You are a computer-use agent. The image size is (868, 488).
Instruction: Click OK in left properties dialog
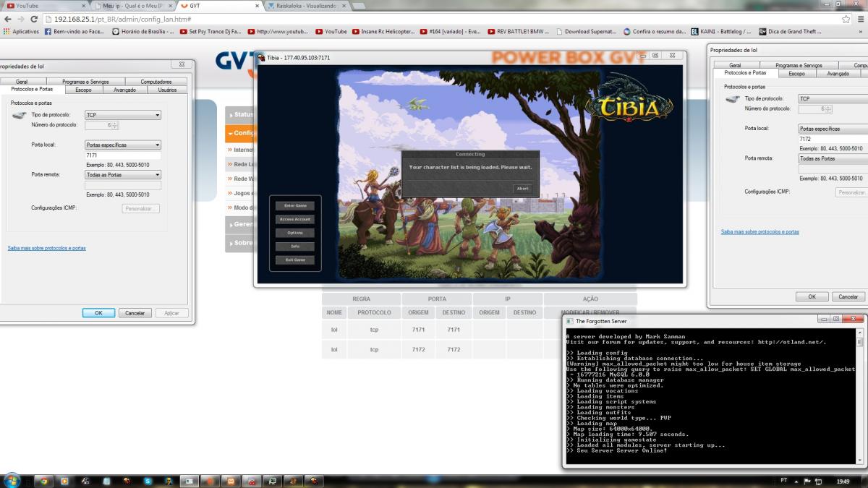98,313
